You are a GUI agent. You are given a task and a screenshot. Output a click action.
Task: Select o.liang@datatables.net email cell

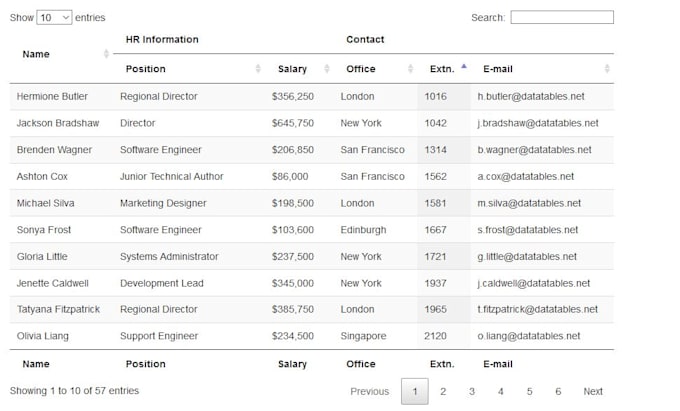[x=529, y=336]
